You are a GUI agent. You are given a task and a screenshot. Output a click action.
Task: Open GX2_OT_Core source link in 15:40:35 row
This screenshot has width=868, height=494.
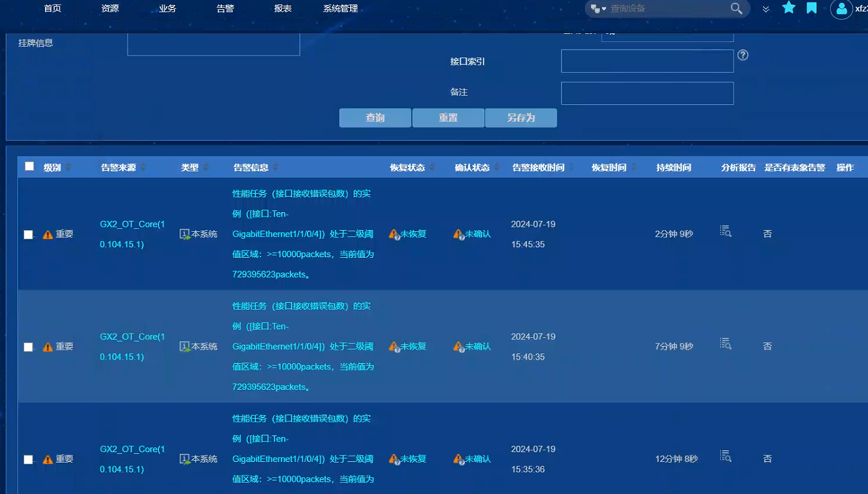pyautogui.click(x=133, y=347)
